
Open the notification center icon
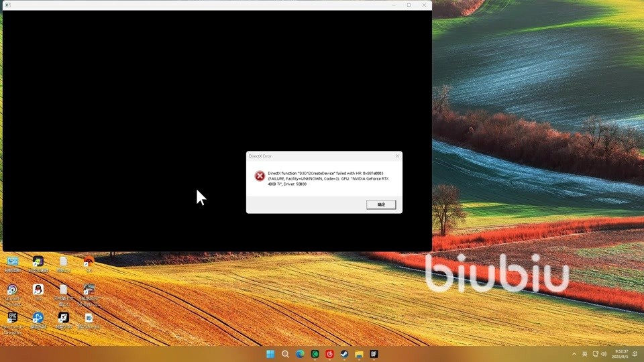(635, 354)
